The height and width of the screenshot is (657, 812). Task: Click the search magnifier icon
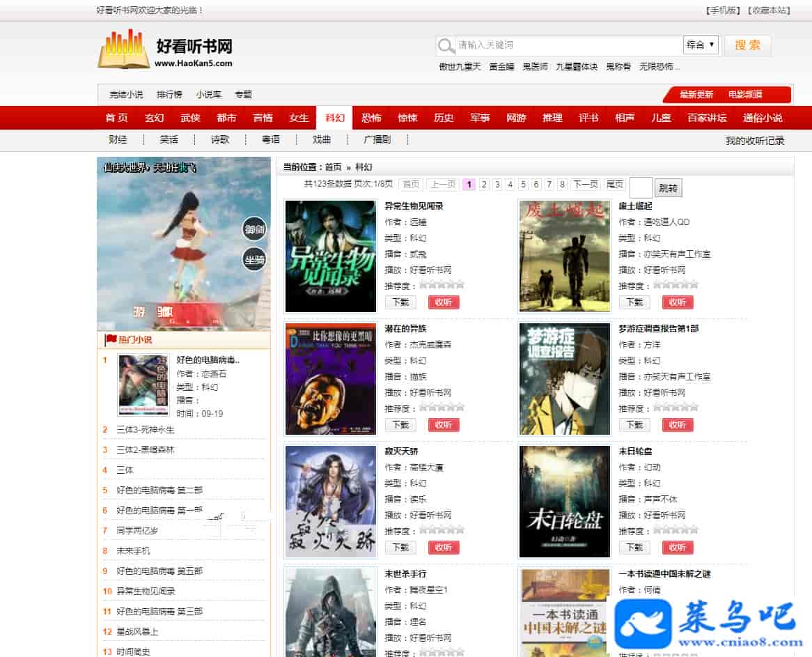[x=446, y=45]
